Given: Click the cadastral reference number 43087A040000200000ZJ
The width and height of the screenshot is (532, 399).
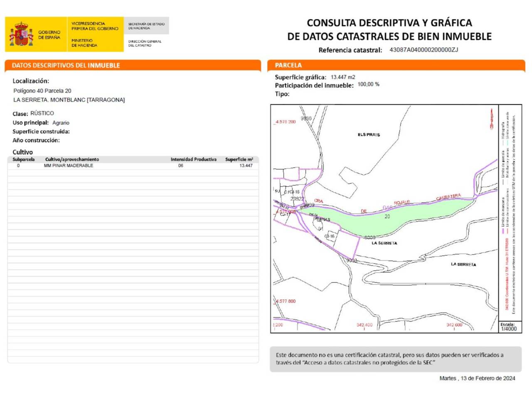Looking at the screenshot, I should [x=424, y=50].
